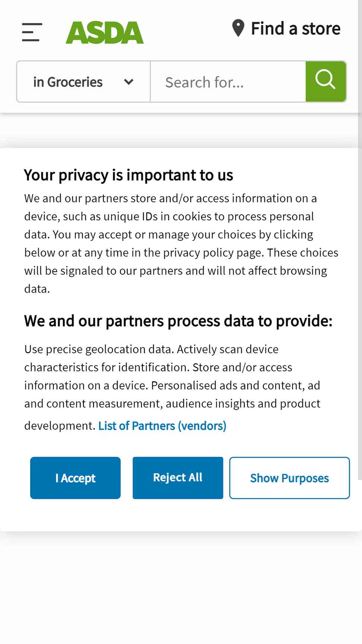This screenshot has height=644, width=362.
Task: Expand the in Groceries category dropdown
Action: (x=83, y=82)
